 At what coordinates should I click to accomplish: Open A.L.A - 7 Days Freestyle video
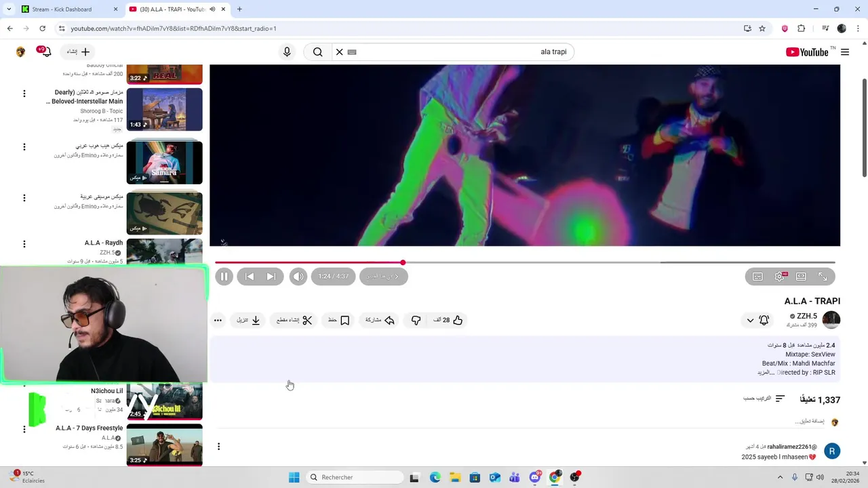click(x=164, y=445)
